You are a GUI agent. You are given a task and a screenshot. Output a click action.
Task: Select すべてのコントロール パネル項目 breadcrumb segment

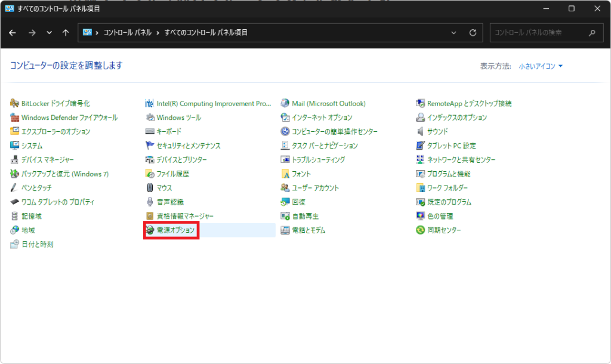(x=206, y=33)
